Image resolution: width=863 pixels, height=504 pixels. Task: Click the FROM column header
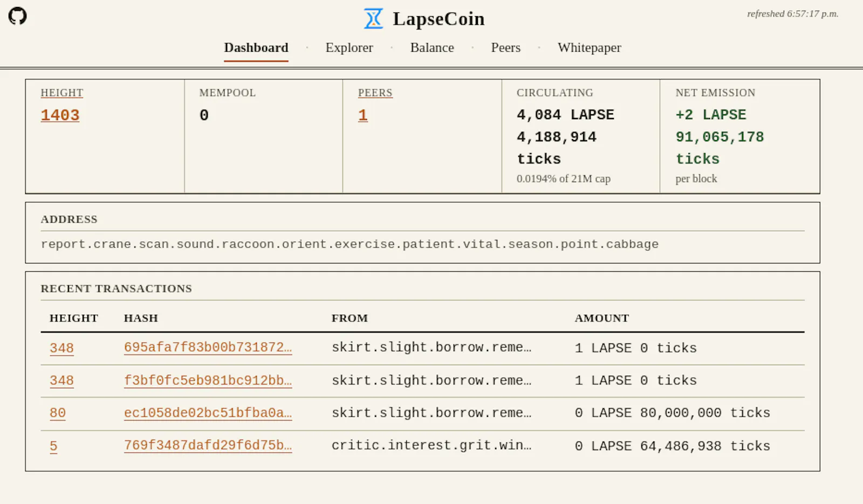point(350,318)
